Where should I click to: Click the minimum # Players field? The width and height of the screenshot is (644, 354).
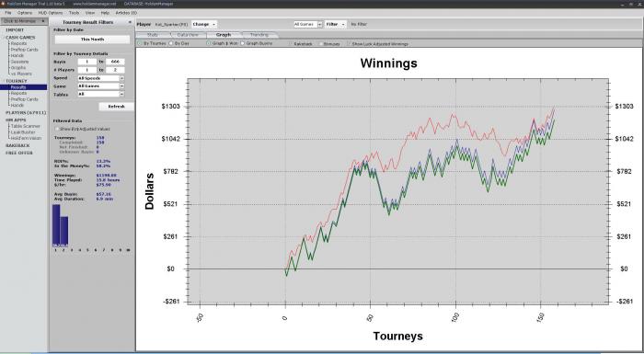coord(87,70)
